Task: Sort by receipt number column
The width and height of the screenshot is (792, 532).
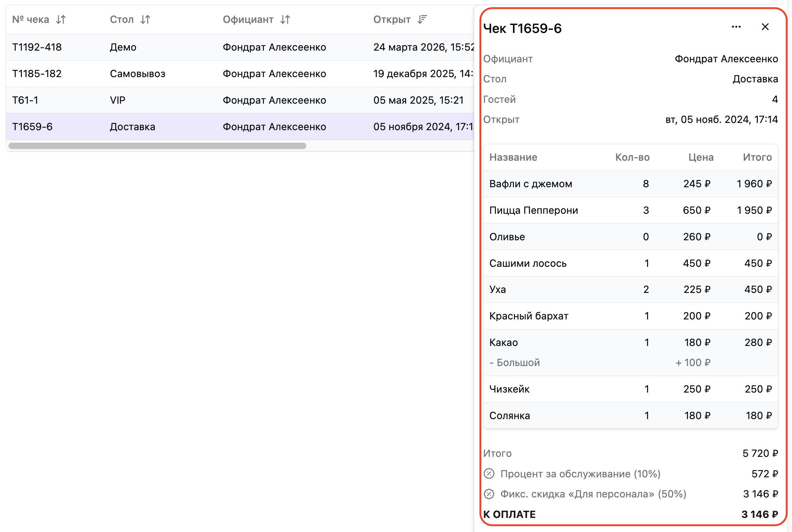Action: (61, 19)
